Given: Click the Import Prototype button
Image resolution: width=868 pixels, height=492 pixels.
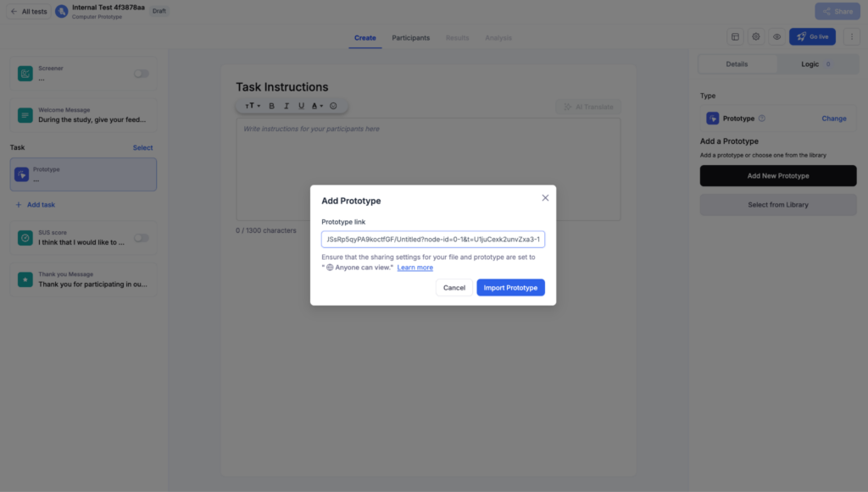Looking at the screenshot, I should pos(510,287).
